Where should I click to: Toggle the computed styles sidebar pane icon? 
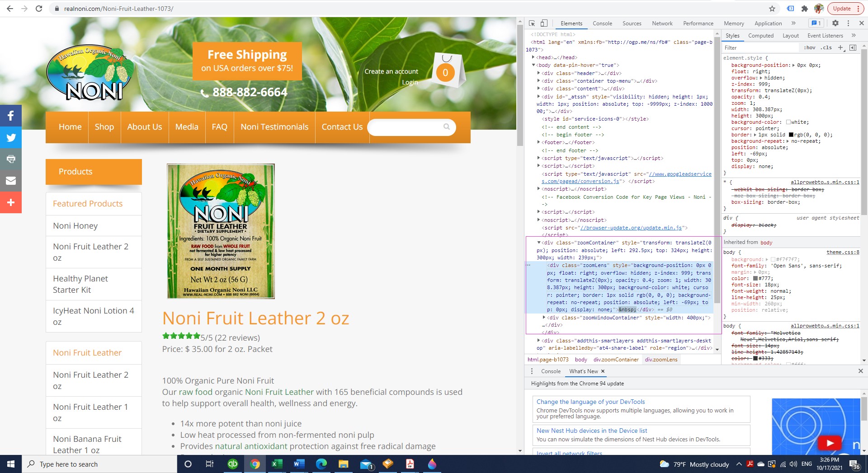853,47
